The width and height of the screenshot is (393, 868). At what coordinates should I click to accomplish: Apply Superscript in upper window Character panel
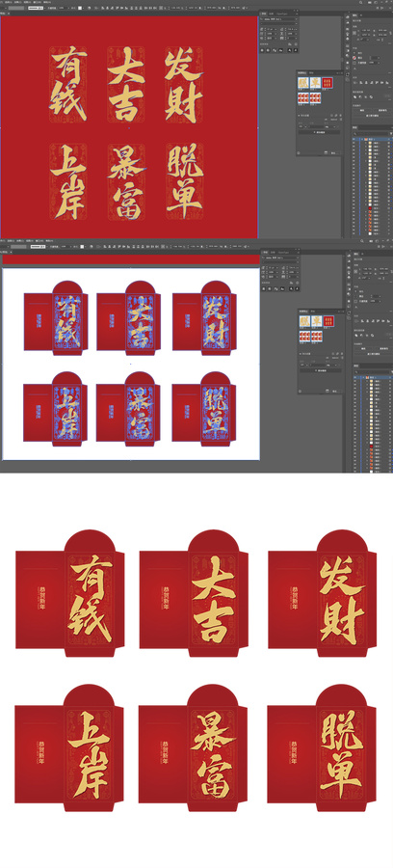pos(275,50)
